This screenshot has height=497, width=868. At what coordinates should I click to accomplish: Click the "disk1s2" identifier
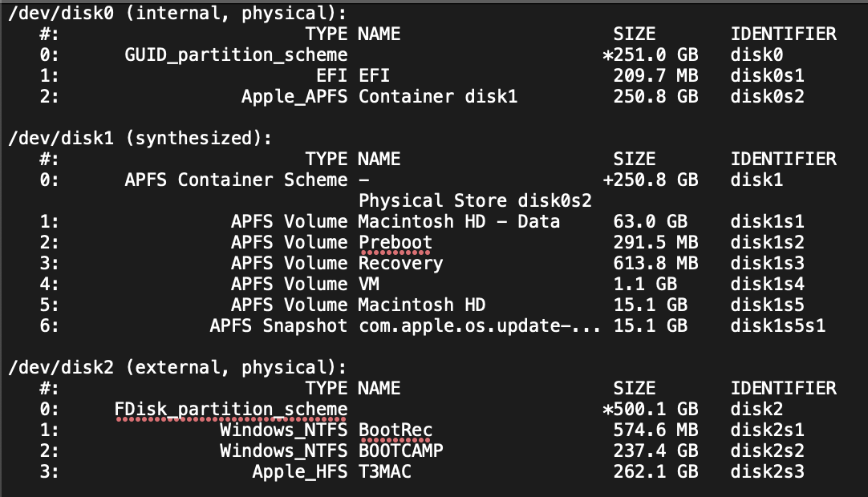click(767, 242)
